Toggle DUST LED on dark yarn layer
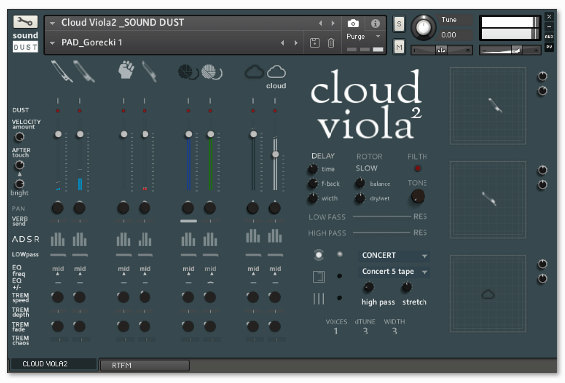 pos(188,111)
